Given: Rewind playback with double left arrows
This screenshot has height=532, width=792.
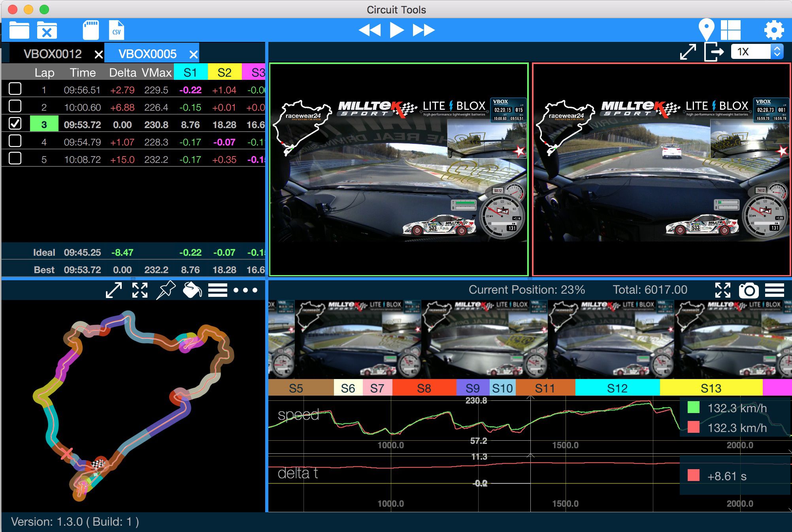Looking at the screenshot, I should pos(370,30).
